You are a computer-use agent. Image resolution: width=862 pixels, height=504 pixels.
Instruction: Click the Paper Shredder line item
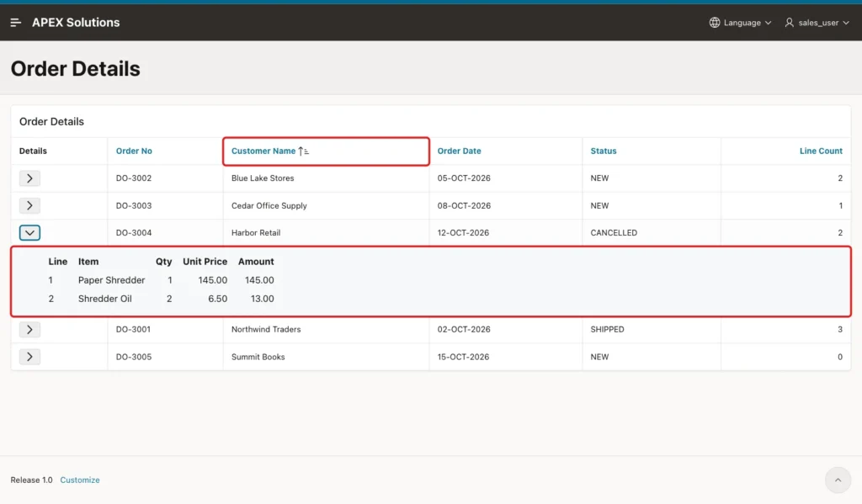[x=112, y=280]
